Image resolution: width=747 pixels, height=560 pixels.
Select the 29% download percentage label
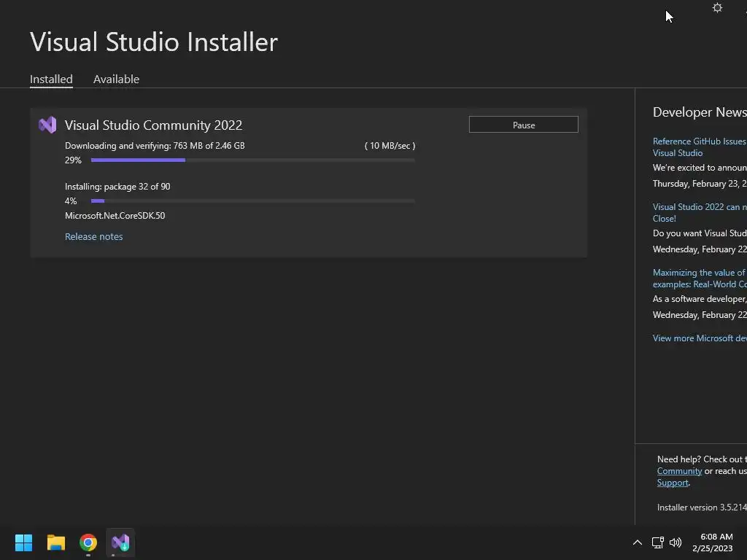click(x=73, y=160)
